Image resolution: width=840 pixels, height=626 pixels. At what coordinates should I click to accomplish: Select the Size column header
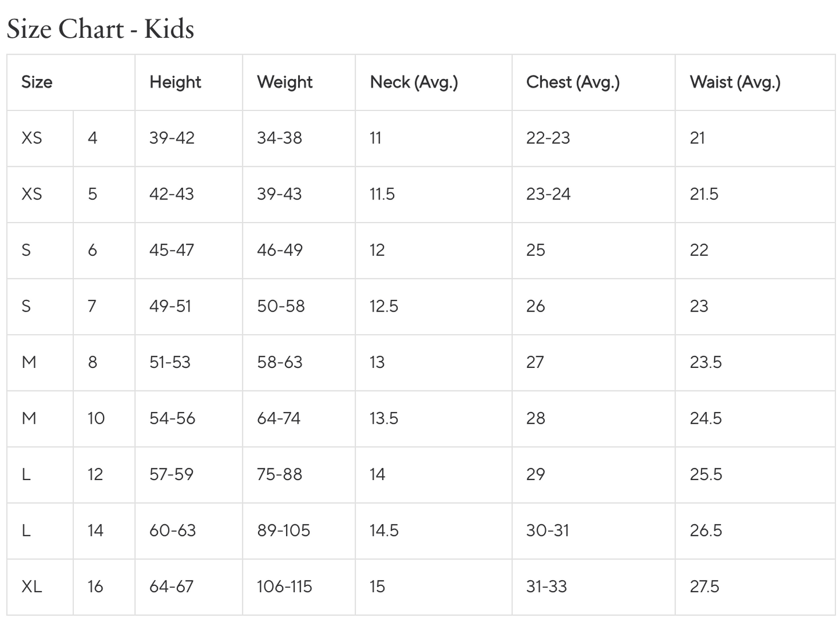pos(37,82)
